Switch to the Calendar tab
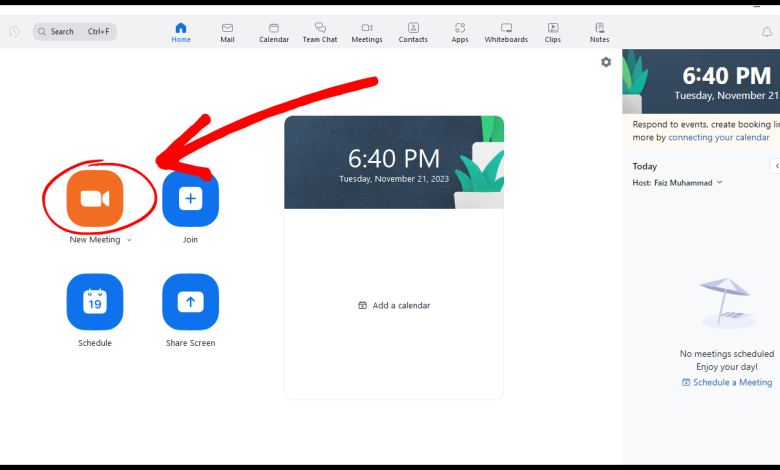This screenshot has height=470, width=780. click(x=274, y=32)
